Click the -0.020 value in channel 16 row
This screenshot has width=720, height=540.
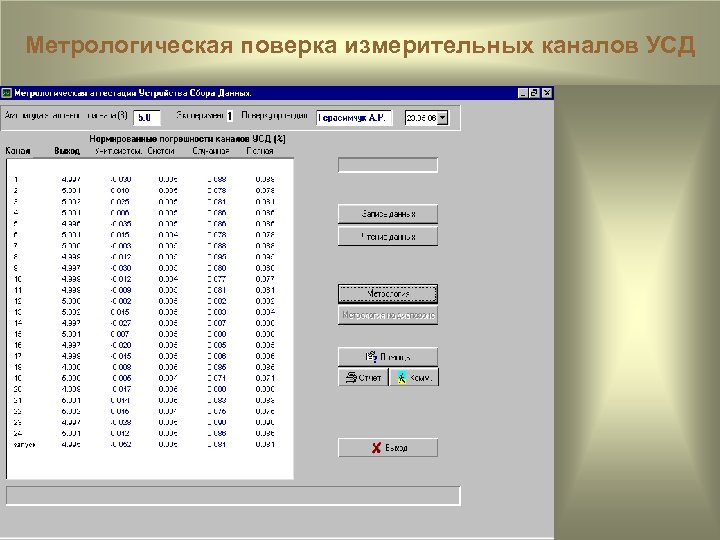pos(121,345)
